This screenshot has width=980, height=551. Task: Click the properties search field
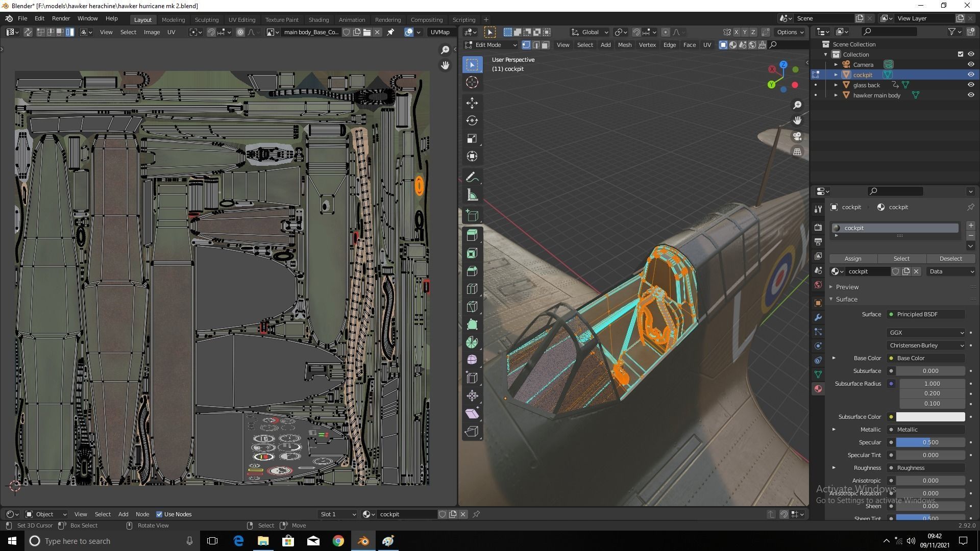click(x=895, y=191)
